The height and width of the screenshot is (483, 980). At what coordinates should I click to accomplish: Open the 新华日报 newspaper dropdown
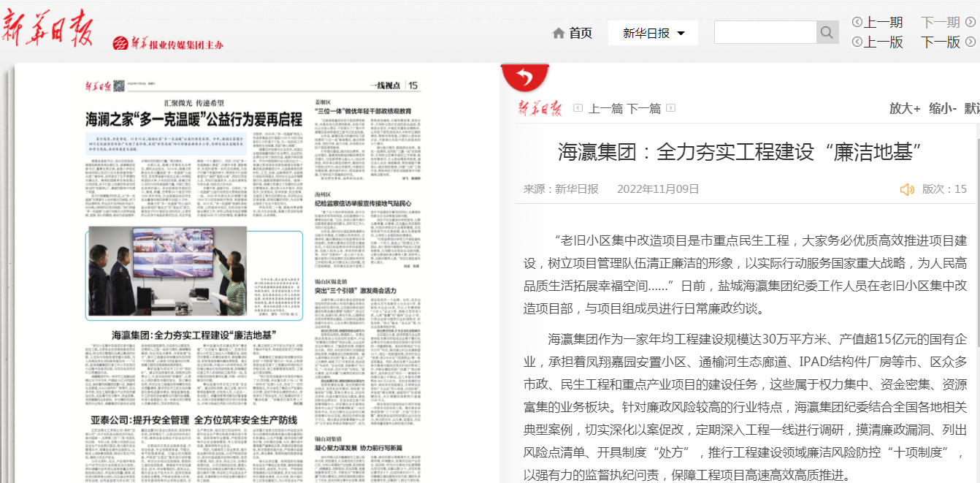click(653, 33)
